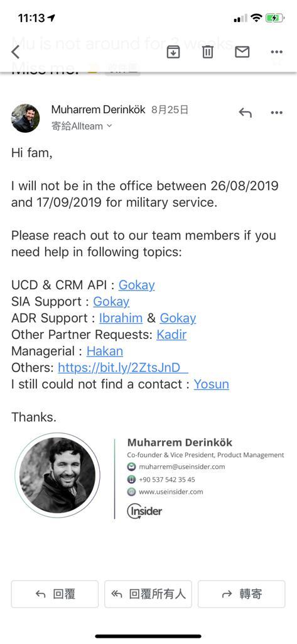Screen dimensions: 297x644
Task: Reply using arrow beside sender date
Action: (246, 112)
